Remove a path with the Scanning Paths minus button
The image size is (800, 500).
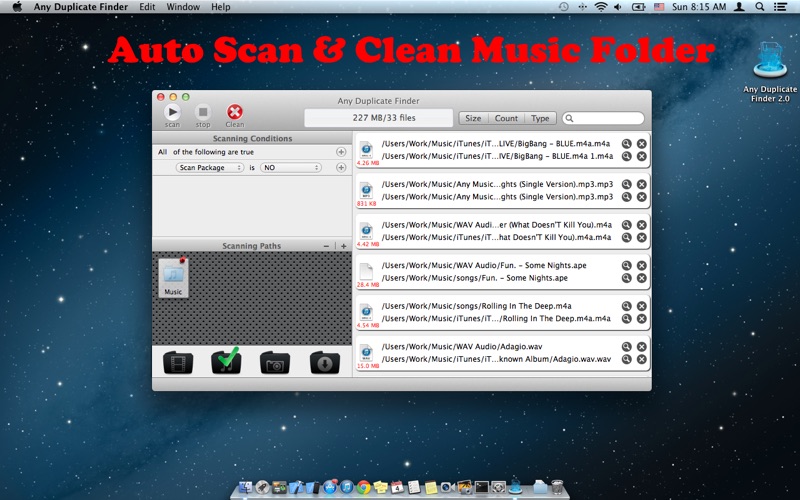[x=326, y=246]
